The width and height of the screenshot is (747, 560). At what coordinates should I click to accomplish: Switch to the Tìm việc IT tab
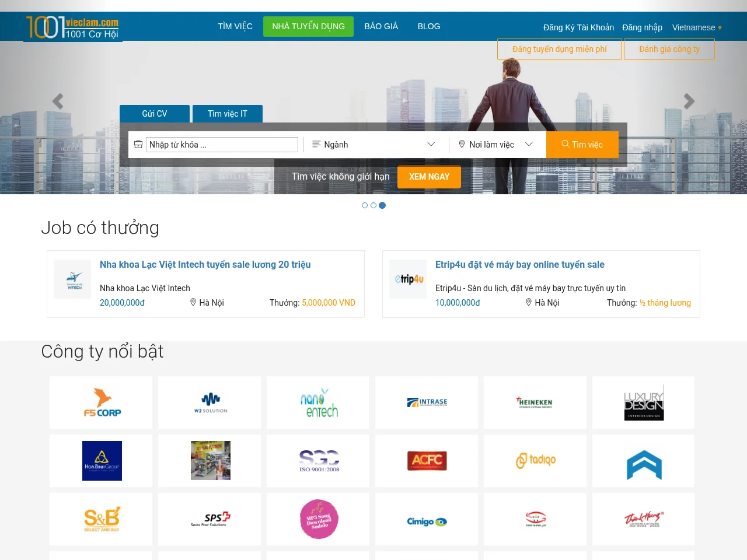pos(228,114)
